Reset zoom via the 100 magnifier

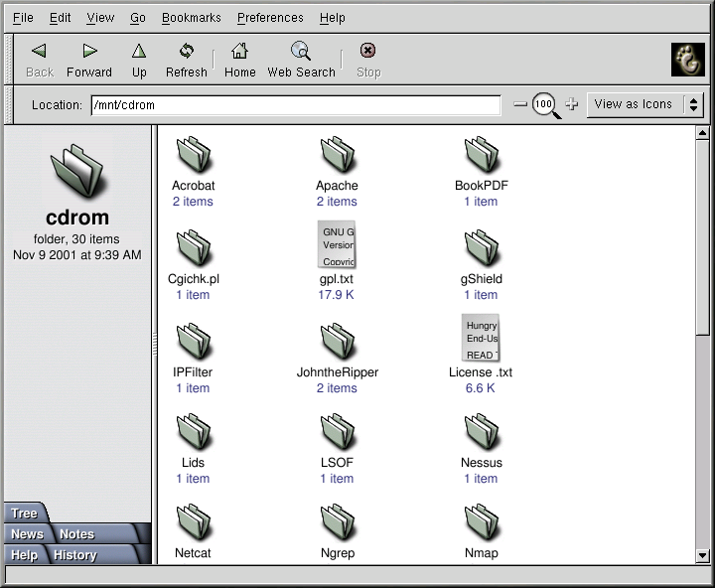click(x=545, y=104)
